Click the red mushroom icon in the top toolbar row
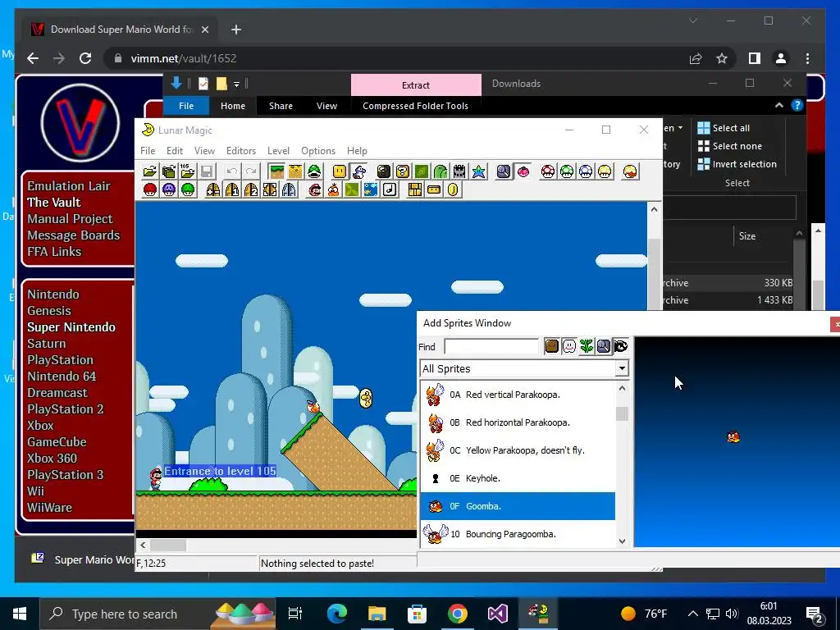Viewport: 840px width, 630px height. [548, 171]
